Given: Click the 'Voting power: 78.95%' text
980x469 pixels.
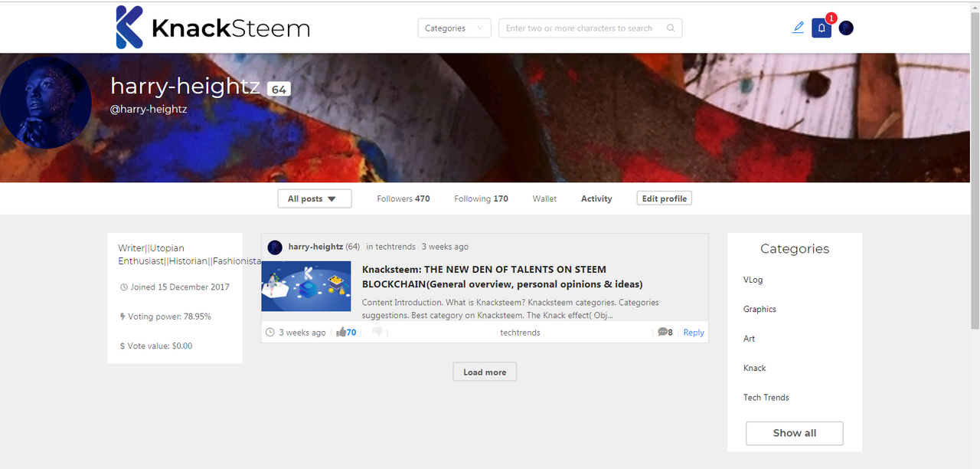Looking at the screenshot, I should click(169, 316).
